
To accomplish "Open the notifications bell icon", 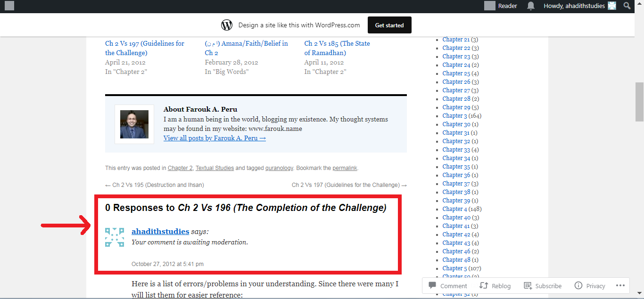I will [531, 6].
